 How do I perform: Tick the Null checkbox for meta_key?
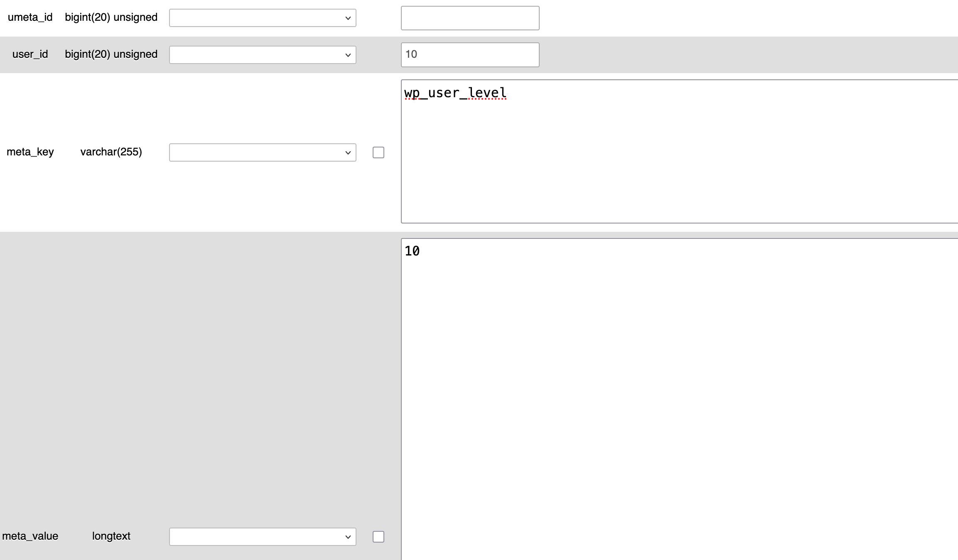coord(378,152)
